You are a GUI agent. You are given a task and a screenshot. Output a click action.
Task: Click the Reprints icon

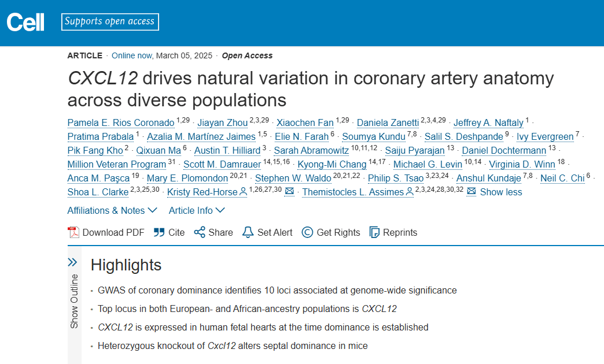374,232
